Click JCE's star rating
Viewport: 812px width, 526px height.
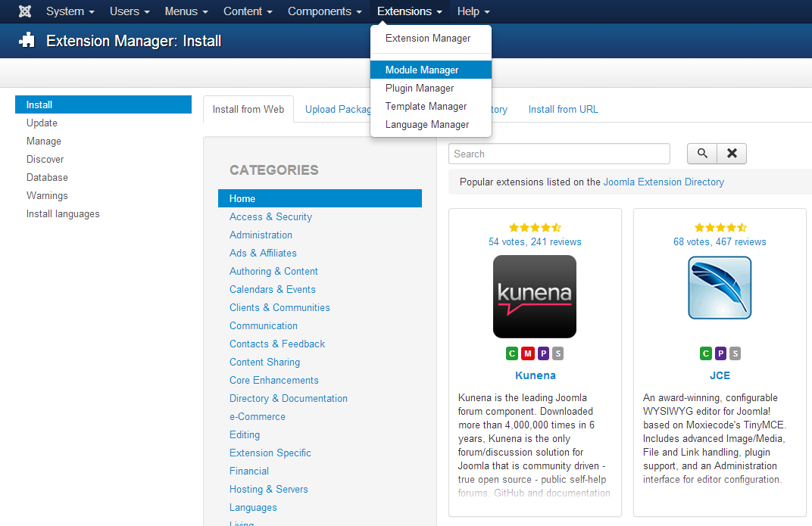point(720,228)
